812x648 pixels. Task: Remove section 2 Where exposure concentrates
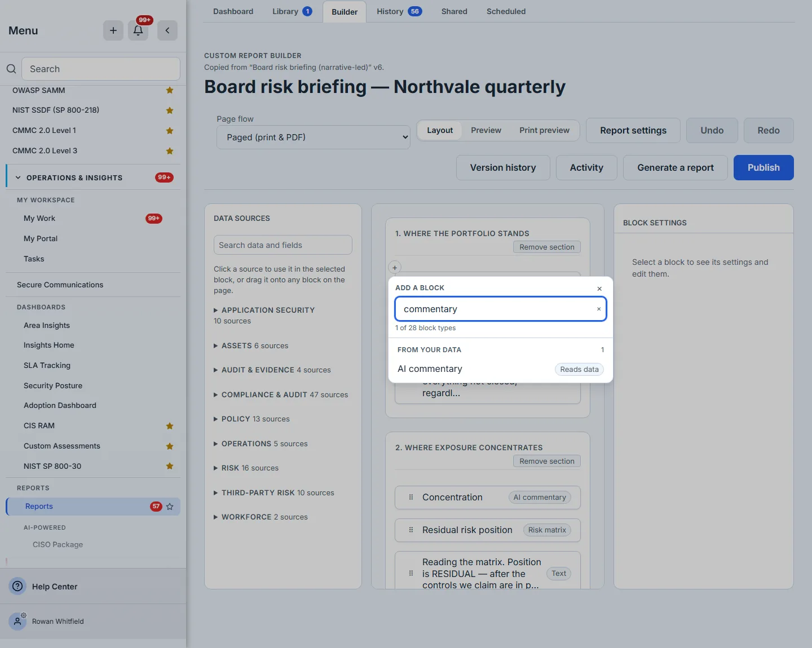point(547,461)
